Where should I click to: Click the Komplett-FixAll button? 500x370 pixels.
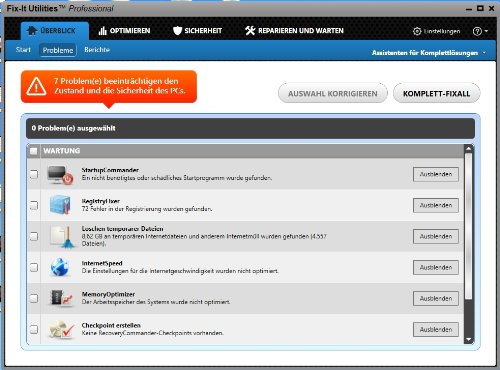click(436, 94)
